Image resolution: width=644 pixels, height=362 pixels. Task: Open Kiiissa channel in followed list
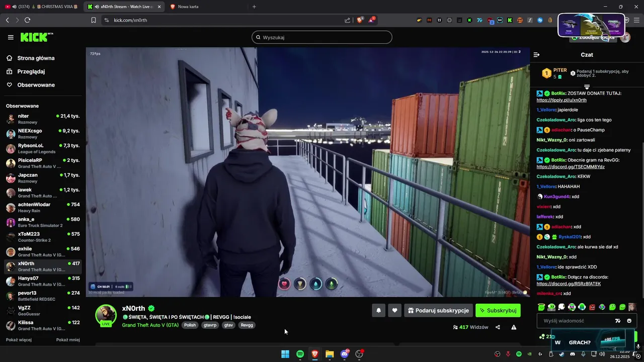pos(43,325)
